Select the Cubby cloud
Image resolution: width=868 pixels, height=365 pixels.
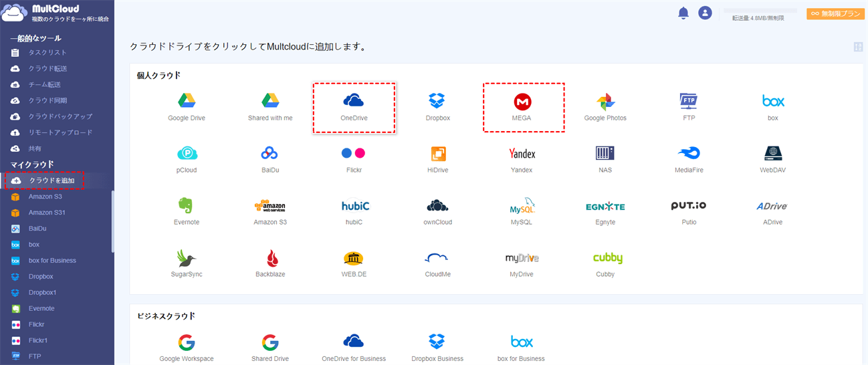coord(607,263)
